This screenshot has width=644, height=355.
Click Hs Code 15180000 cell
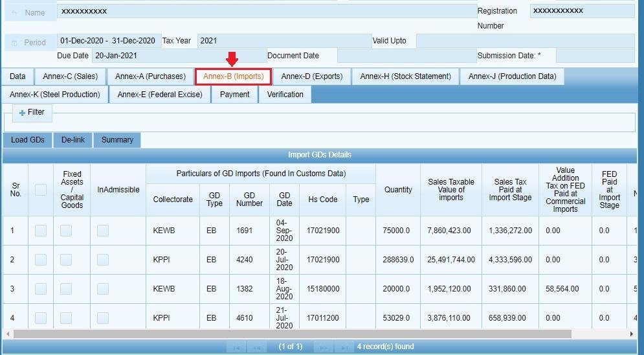323,289
